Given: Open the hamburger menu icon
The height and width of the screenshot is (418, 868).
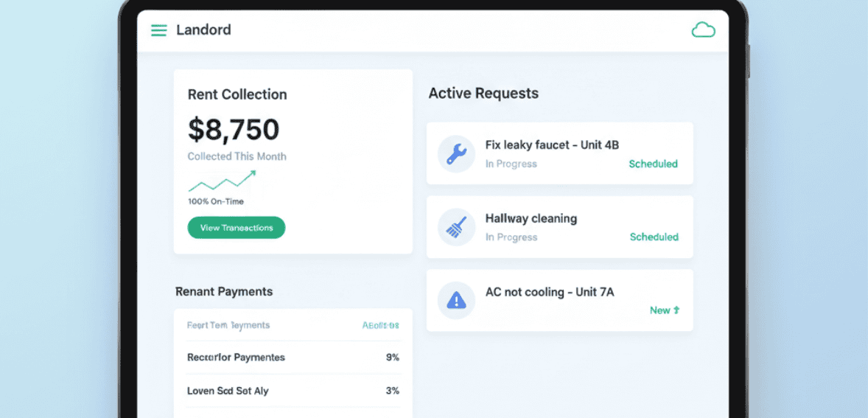Looking at the screenshot, I should click(x=158, y=30).
